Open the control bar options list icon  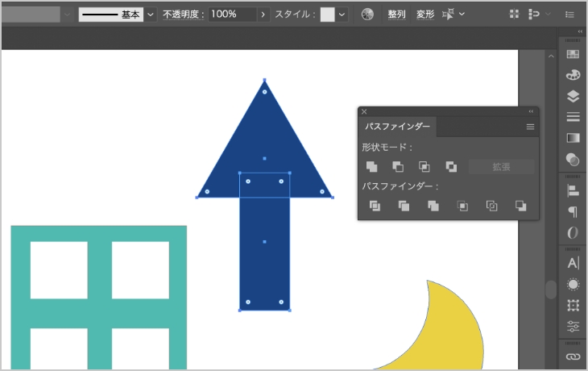[x=569, y=15]
